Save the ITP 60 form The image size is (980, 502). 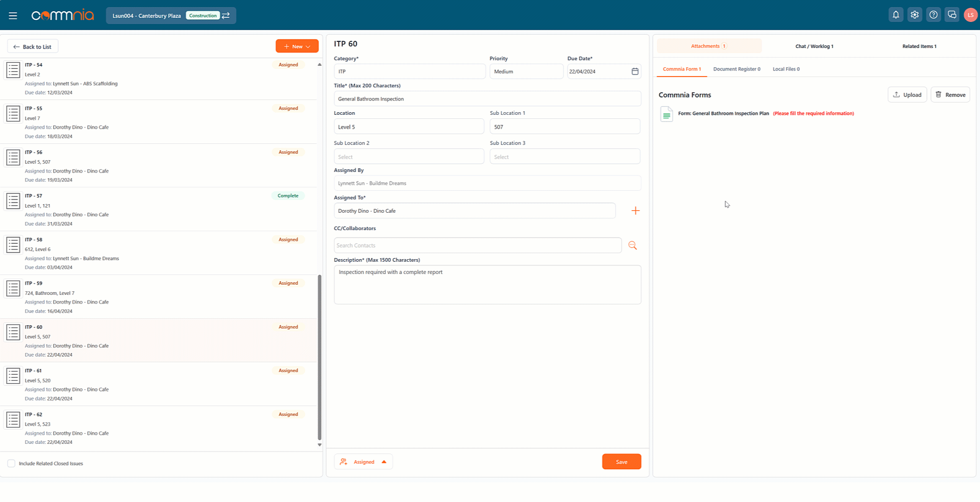(621, 462)
